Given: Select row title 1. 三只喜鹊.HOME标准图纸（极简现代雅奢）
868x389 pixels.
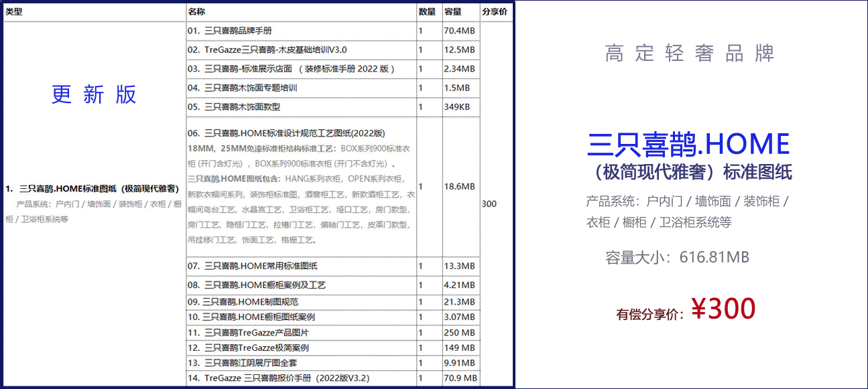Looking at the screenshot, I should tap(92, 188).
